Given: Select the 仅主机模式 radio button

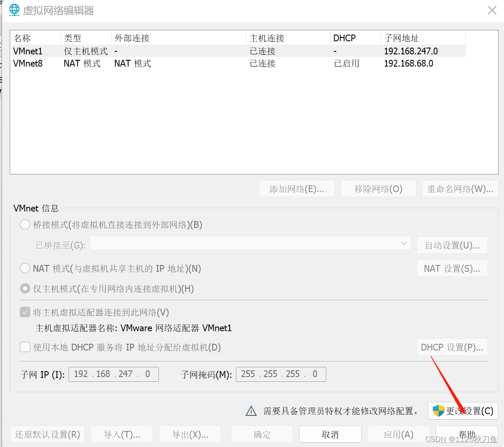Looking at the screenshot, I should coord(25,289).
